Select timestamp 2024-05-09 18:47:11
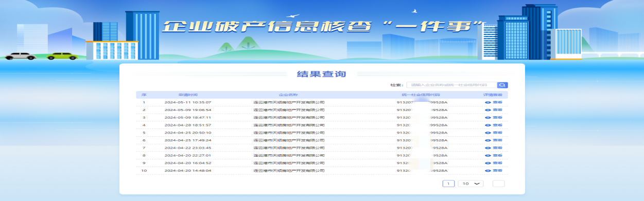This screenshot has width=644, height=201. pyautogui.click(x=187, y=117)
